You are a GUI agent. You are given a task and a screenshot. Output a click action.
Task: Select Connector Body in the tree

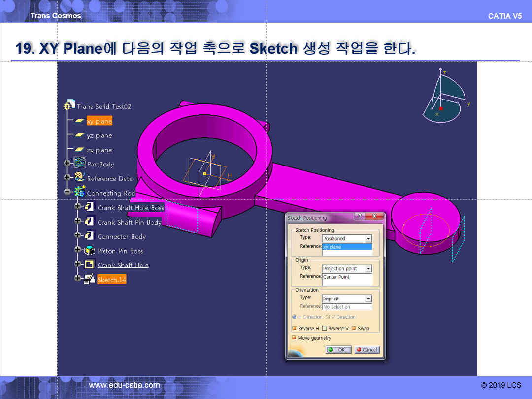click(x=121, y=236)
